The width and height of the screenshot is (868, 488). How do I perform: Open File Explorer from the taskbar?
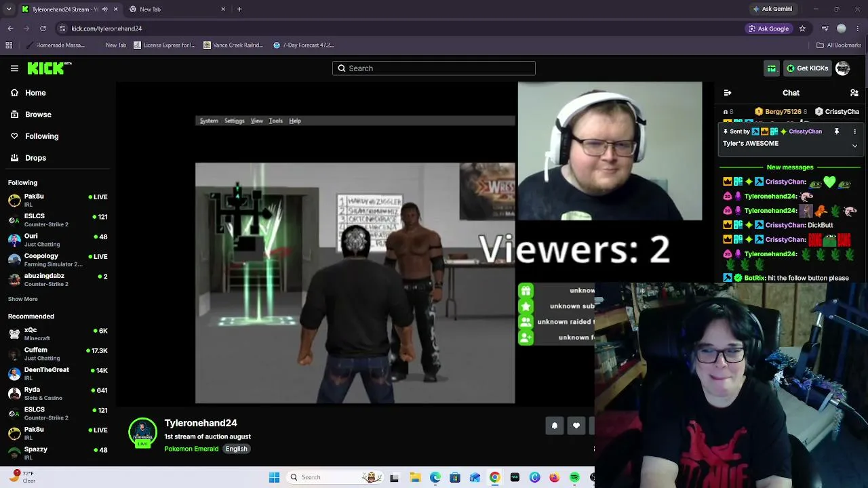point(415,478)
